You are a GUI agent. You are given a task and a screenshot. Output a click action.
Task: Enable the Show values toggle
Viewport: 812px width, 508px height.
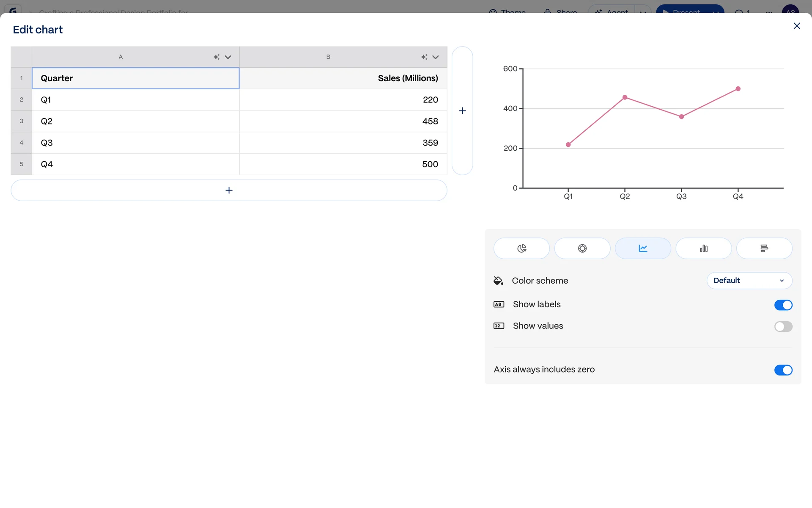pyautogui.click(x=783, y=326)
